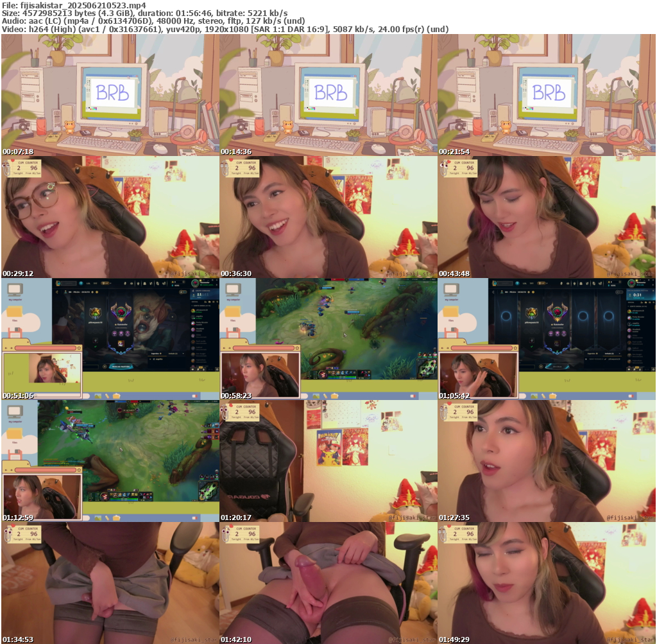Open the gameplay frame at 01:12:59
The height and width of the screenshot is (644, 657).
point(110,461)
